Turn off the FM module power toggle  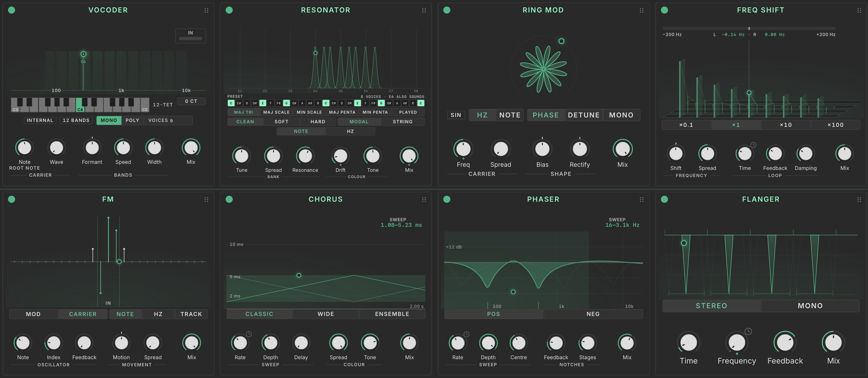pyautogui.click(x=11, y=199)
